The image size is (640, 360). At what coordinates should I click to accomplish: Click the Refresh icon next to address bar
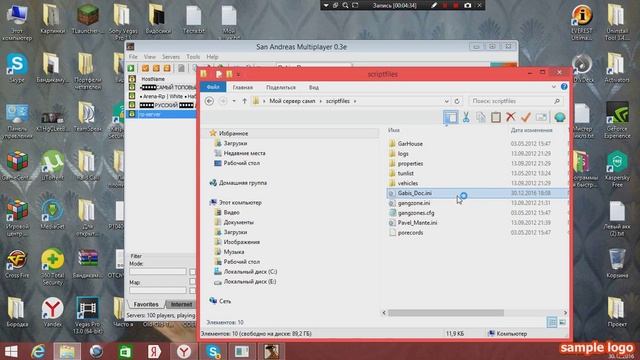tap(457, 101)
